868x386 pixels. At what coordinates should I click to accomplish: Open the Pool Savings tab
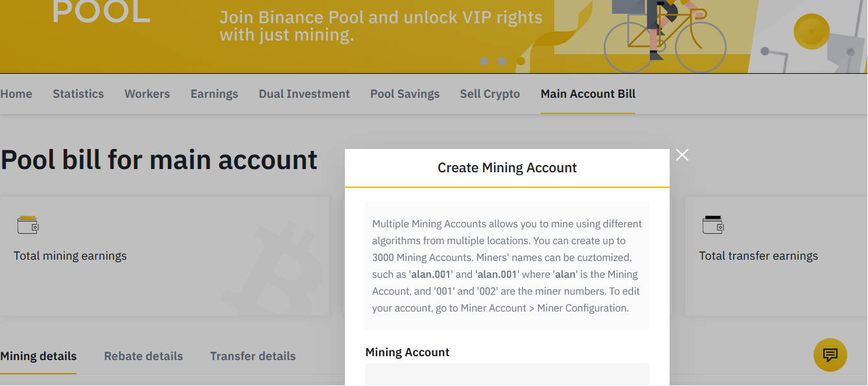405,94
